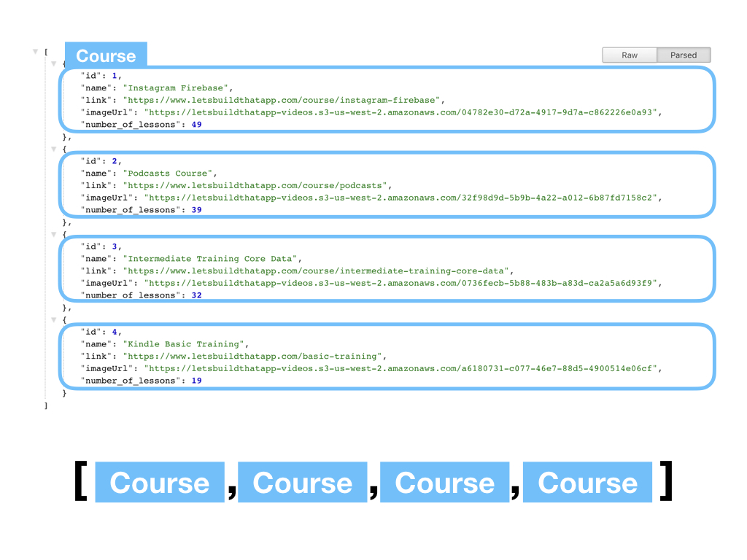Click number_of_lessons value 32

[197, 295]
